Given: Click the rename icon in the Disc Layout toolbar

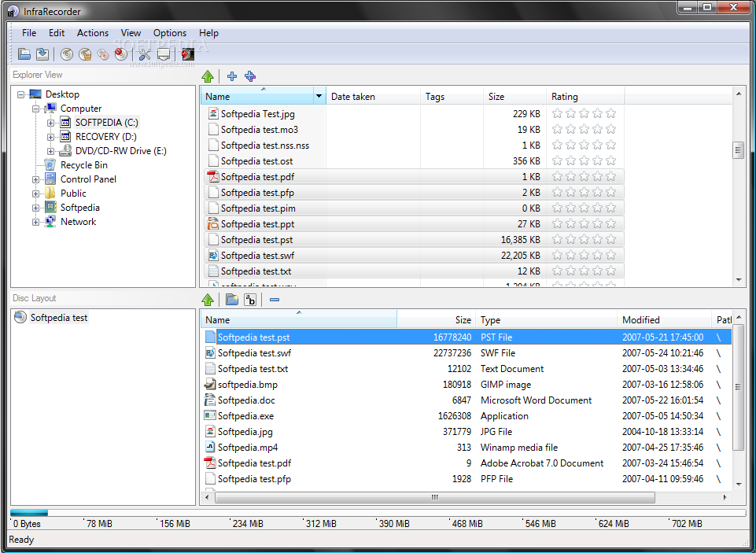Looking at the screenshot, I should [250, 300].
